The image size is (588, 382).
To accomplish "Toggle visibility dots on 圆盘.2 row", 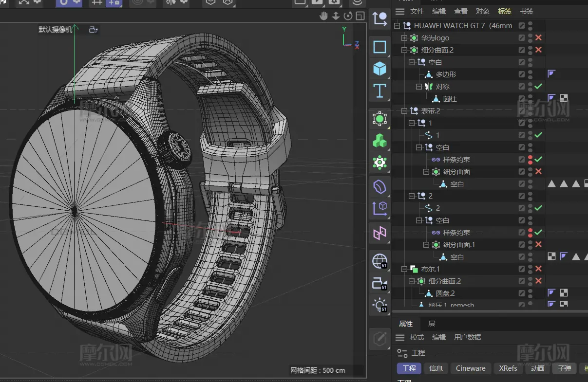I will click(x=530, y=293).
